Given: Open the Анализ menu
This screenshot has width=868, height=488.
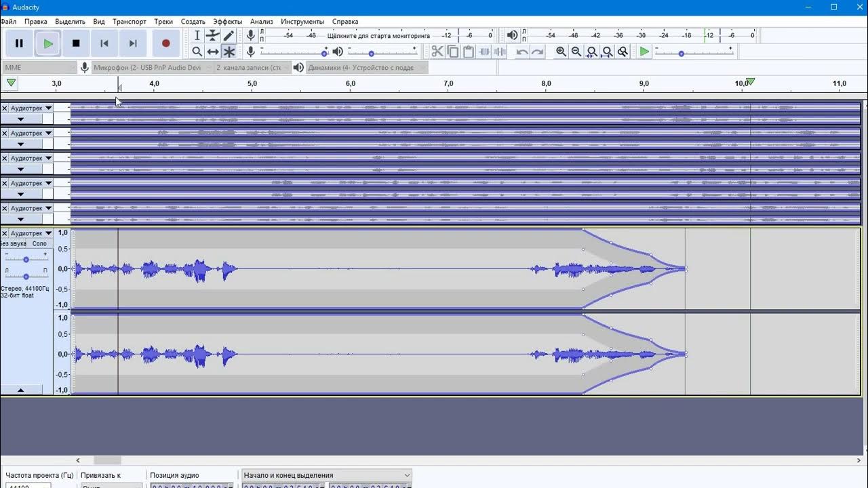Looking at the screenshot, I should (x=262, y=22).
